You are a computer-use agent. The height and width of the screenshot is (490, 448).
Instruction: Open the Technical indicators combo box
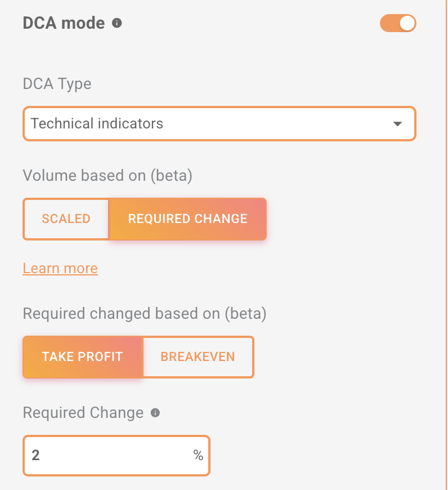pos(208,123)
